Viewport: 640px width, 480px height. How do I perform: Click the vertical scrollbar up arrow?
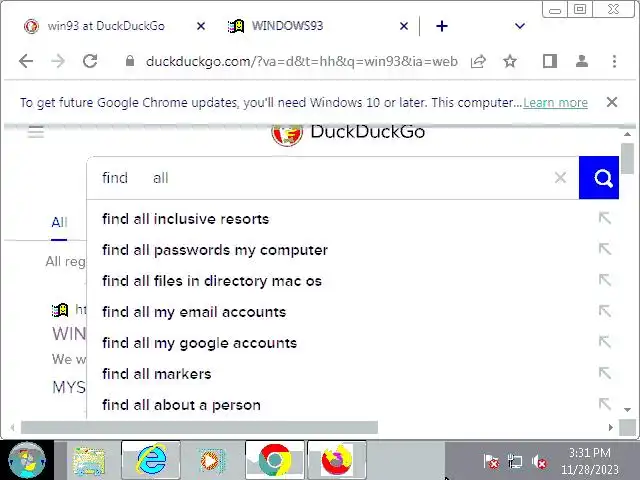point(627,134)
